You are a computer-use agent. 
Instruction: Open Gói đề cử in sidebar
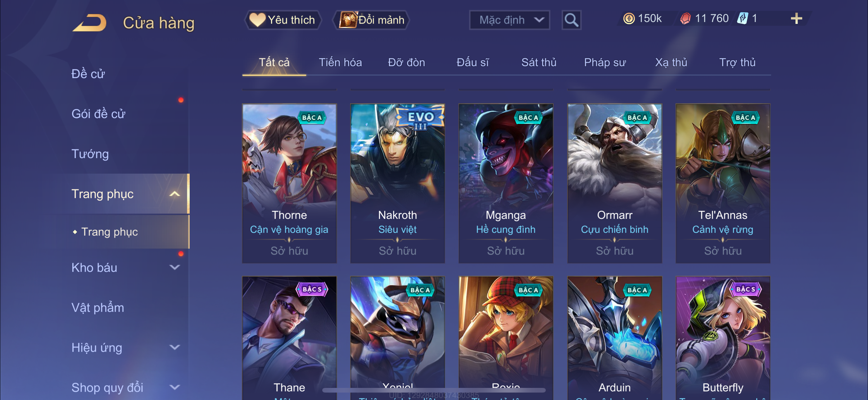click(x=98, y=114)
